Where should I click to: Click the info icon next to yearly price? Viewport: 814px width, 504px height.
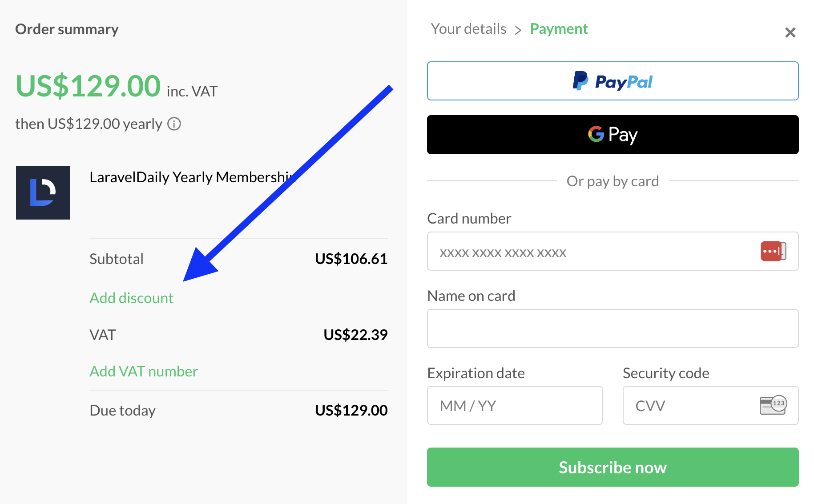tap(174, 124)
